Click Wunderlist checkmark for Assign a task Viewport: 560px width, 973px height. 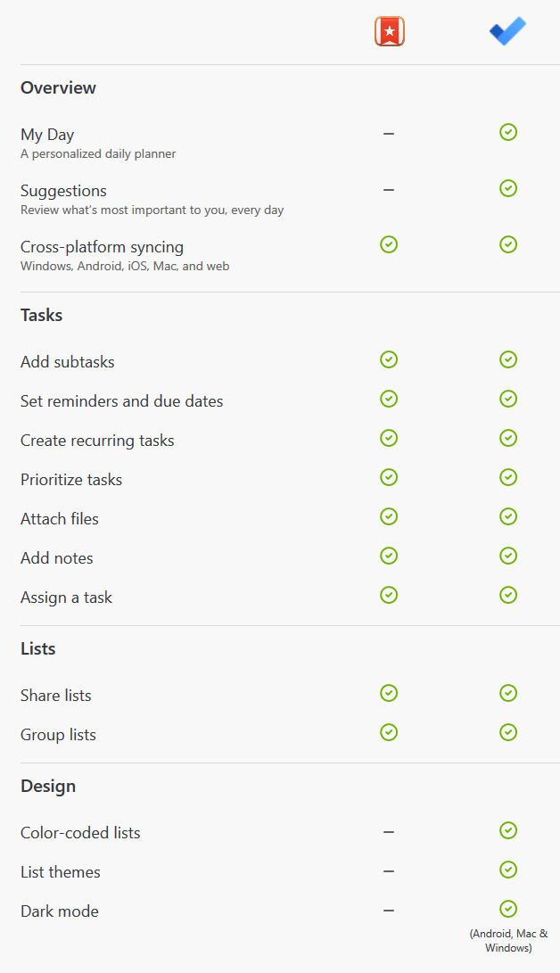point(389,595)
